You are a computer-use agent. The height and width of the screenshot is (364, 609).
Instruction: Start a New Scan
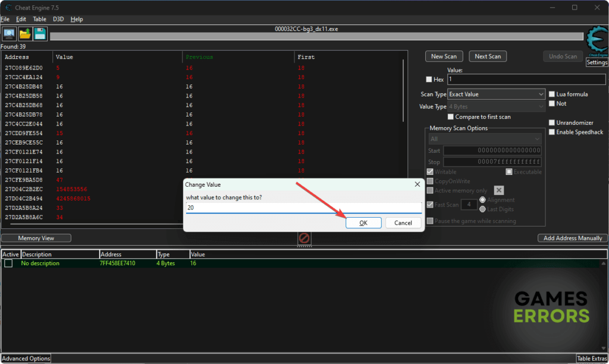pyautogui.click(x=444, y=56)
